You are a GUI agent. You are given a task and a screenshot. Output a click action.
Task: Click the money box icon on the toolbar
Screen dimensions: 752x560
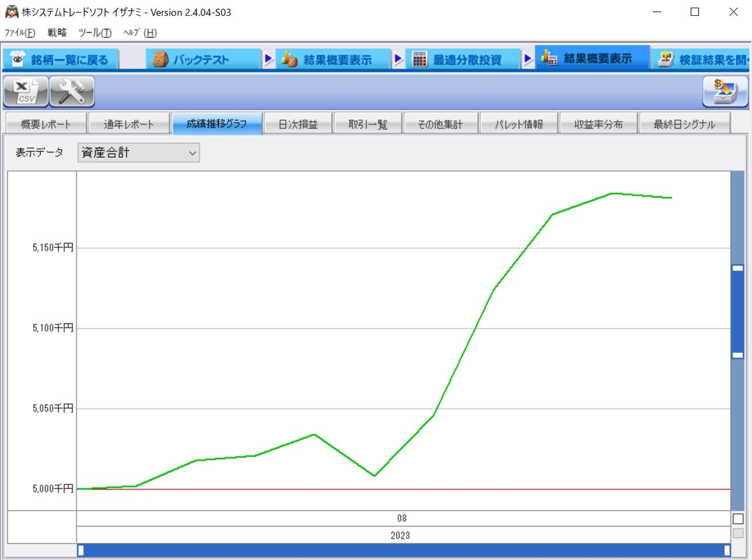(725, 92)
